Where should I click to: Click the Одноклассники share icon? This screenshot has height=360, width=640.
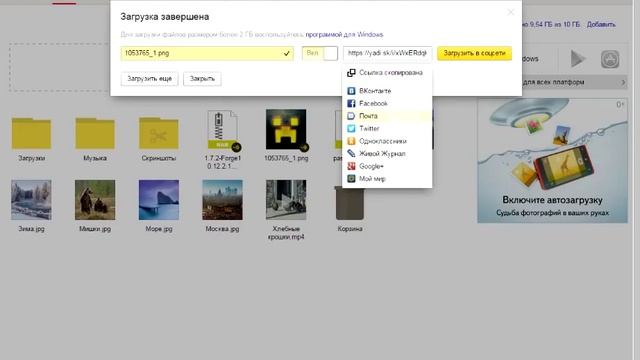(351, 141)
